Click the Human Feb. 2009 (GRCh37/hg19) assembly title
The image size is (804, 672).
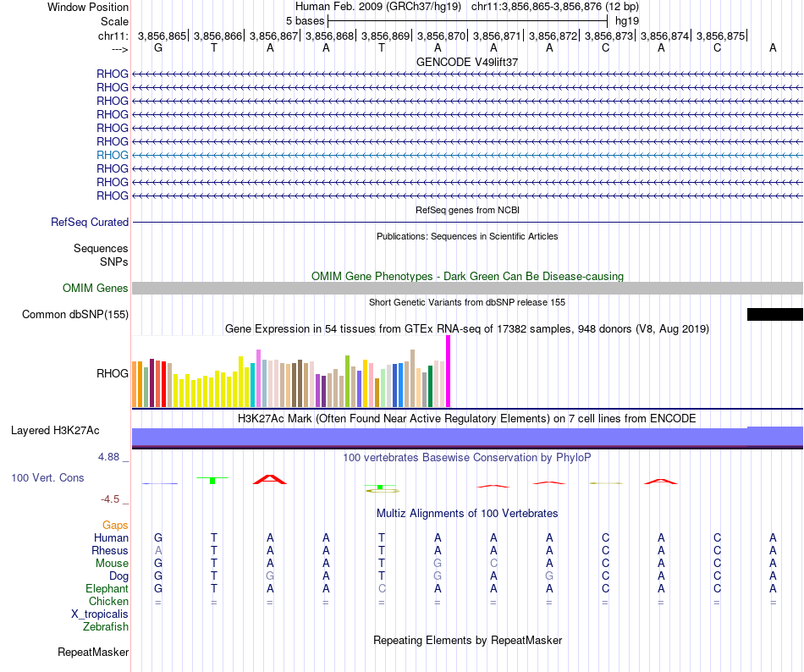pos(378,7)
